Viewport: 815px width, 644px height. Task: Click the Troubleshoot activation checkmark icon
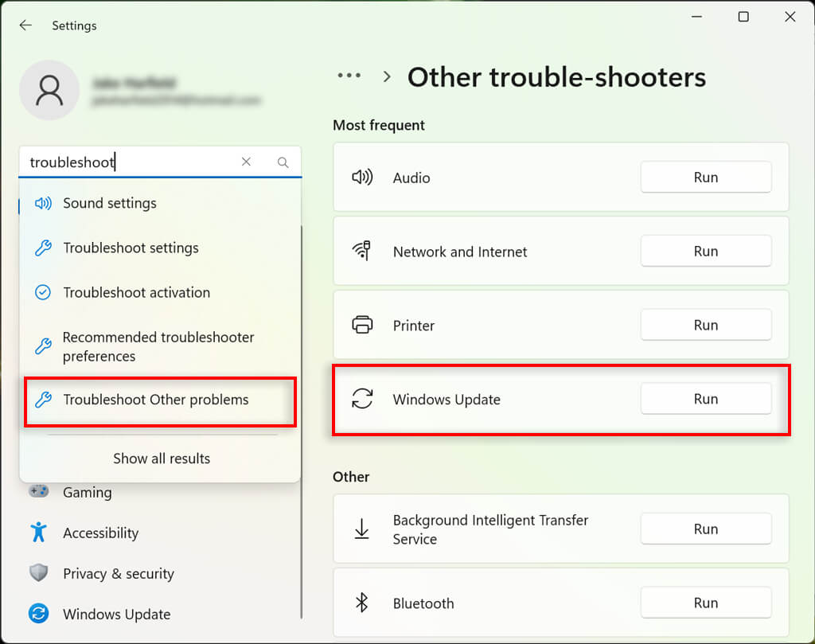tap(43, 293)
